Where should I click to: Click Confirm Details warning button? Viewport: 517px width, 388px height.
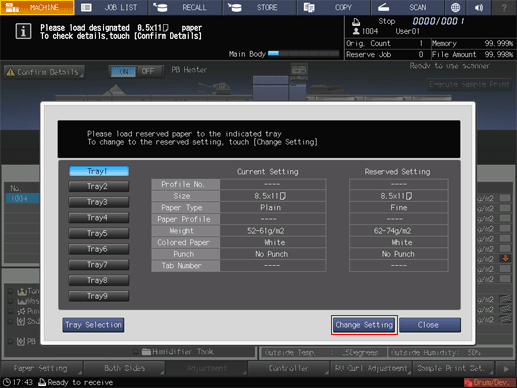pyautogui.click(x=44, y=72)
